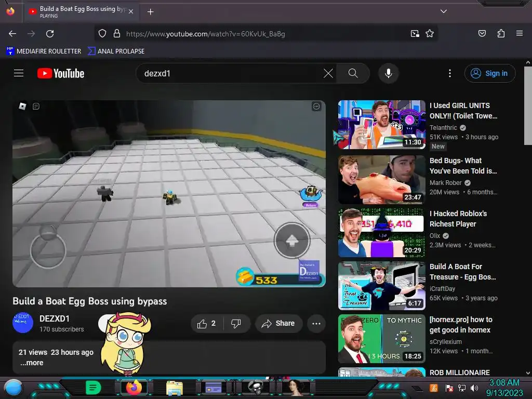Open the Start orb in taskbar

14,388
